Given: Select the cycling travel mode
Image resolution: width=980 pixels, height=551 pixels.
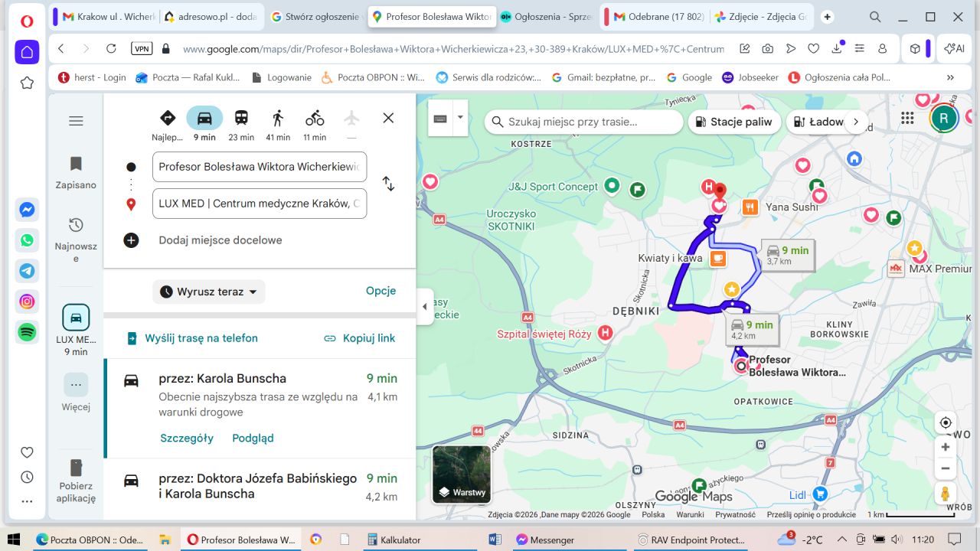Looking at the screenshot, I should (x=315, y=119).
